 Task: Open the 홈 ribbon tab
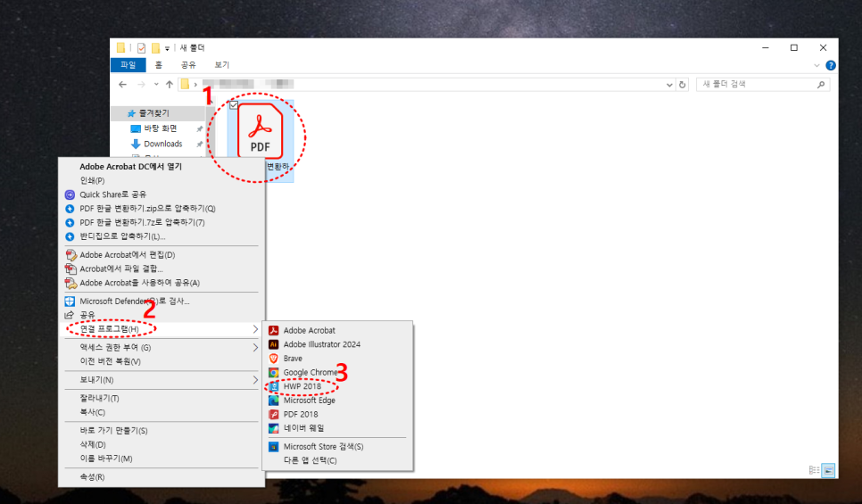[x=158, y=65]
